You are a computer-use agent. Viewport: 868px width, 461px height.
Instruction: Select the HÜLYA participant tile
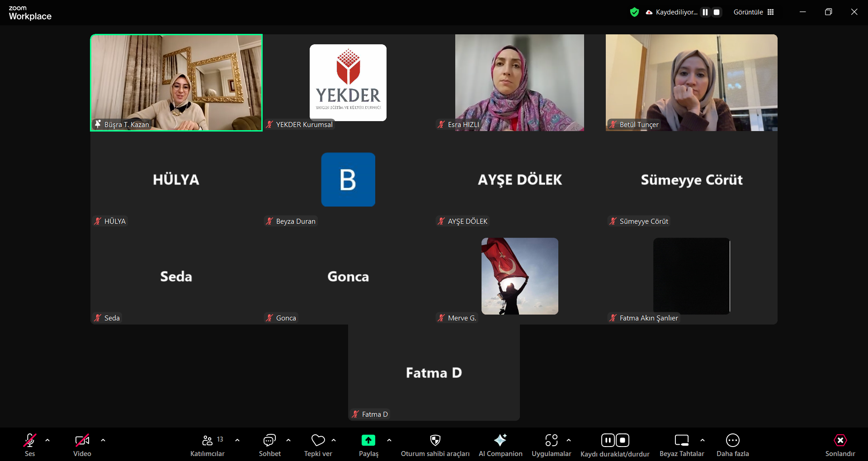(176, 179)
